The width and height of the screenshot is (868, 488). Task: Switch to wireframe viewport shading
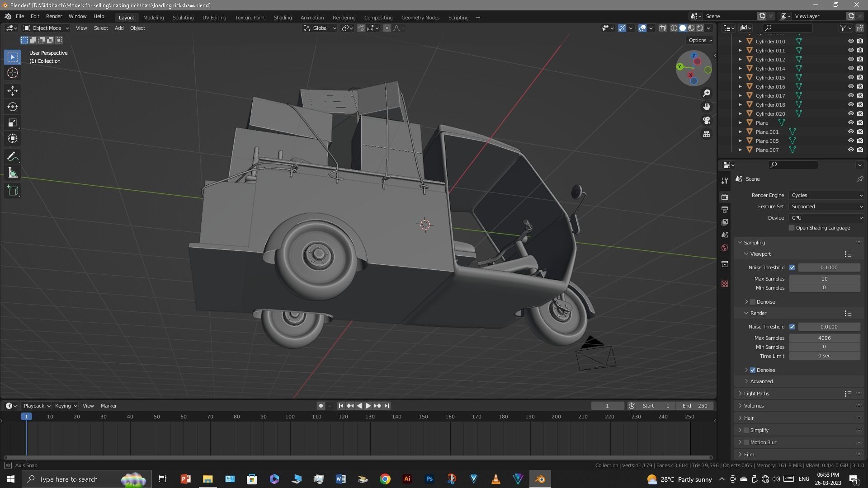coord(674,28)
